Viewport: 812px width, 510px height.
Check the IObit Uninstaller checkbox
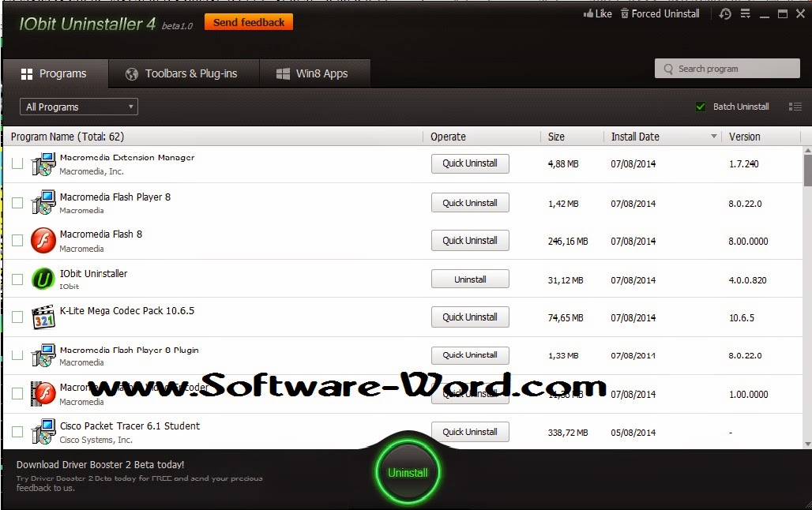click(x=17, y=279)
